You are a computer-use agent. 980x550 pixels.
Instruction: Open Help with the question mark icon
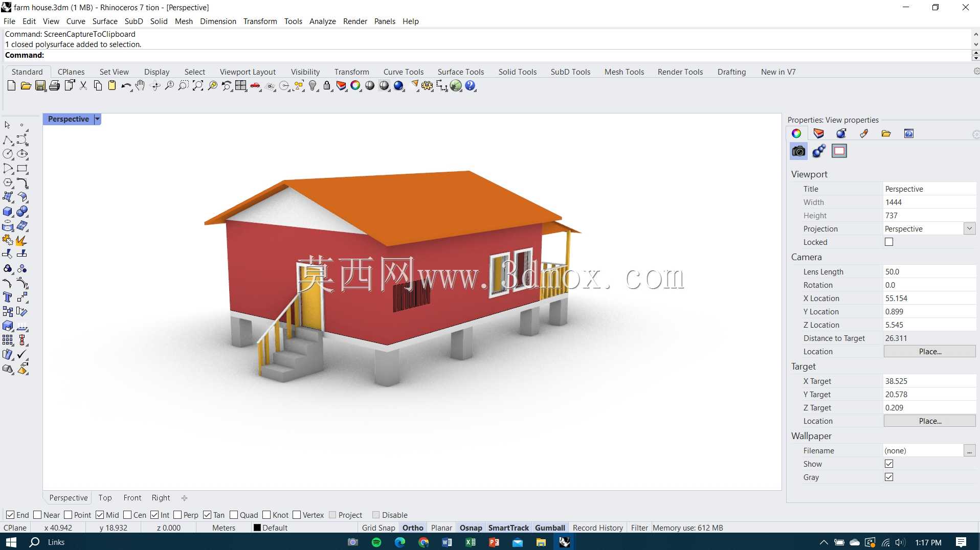click(x=471, y=86)
